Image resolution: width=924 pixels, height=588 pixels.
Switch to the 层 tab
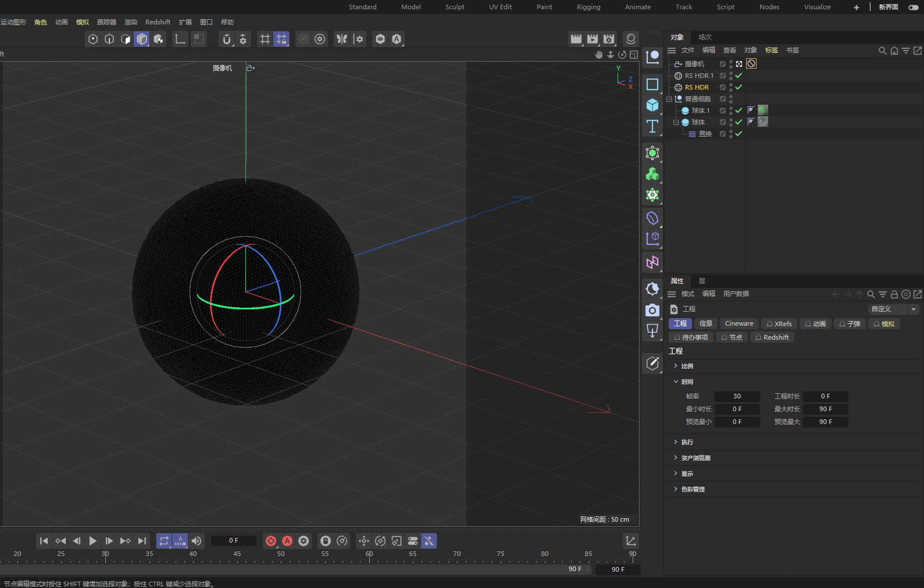(x=702, y=281)
